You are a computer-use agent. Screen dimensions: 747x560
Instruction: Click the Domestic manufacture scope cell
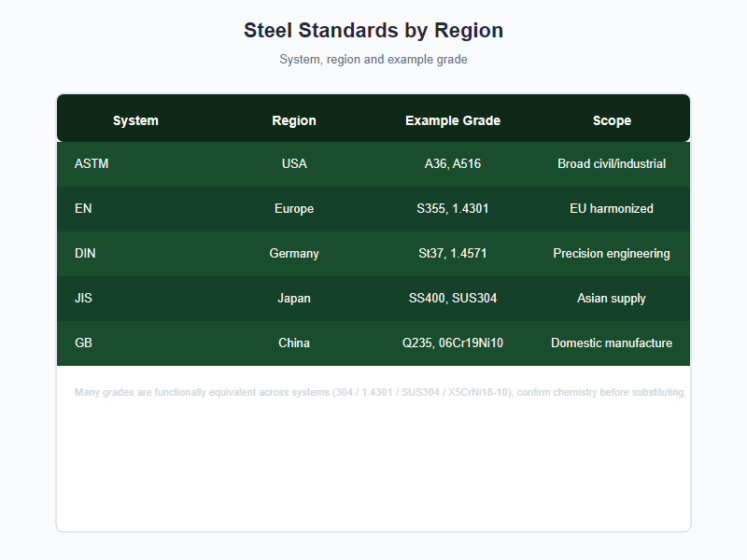[612, 343]
